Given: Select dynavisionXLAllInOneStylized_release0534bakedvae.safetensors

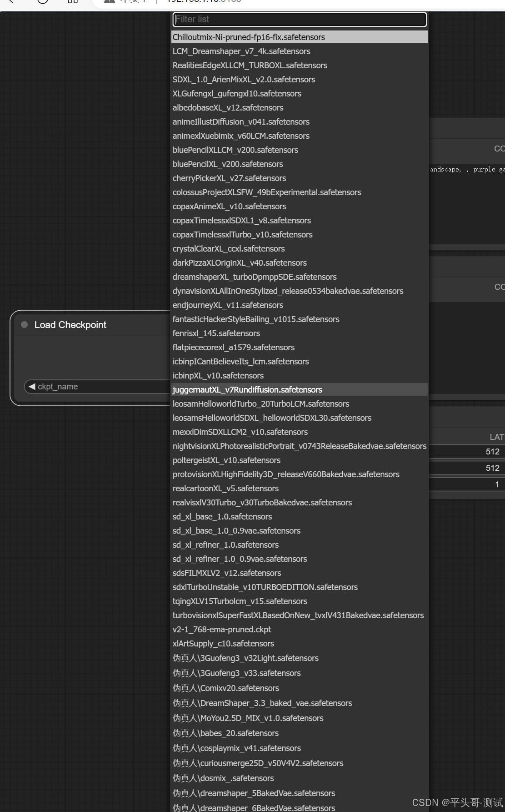Looking at the screenshot, I should (x=300, y=291).
